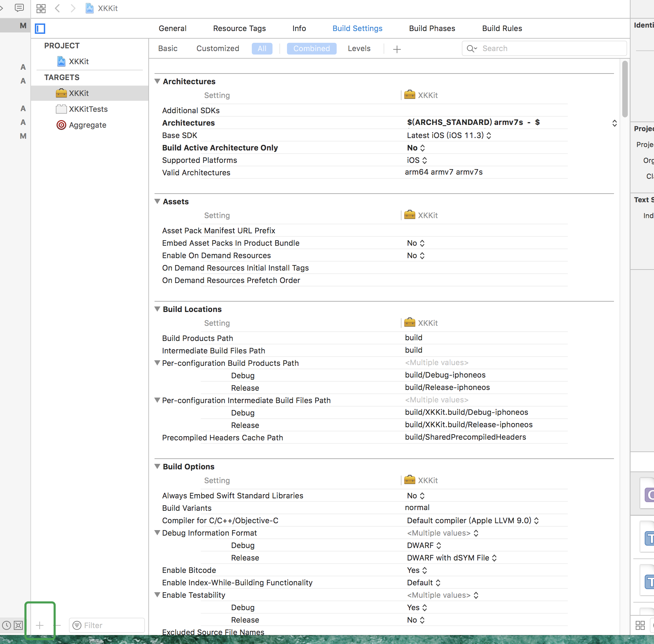This screenshot has height=644, width=654.
Task: Collapse the Assets section
Action: (x=157, y=201)
